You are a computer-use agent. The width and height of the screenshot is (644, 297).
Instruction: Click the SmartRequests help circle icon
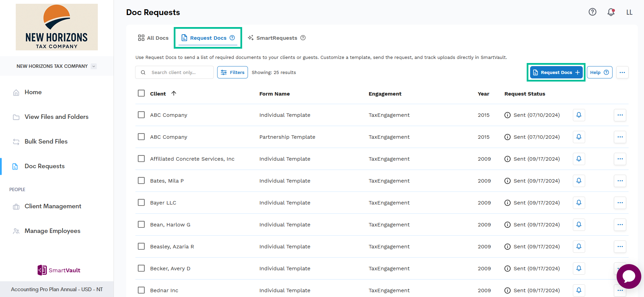point(303,38)
